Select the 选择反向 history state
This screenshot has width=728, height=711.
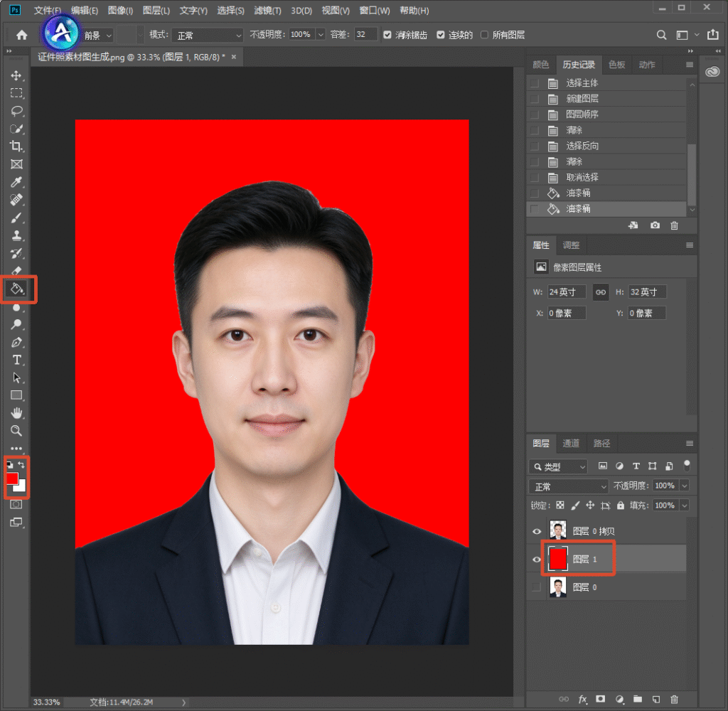[x=606, y=146]
